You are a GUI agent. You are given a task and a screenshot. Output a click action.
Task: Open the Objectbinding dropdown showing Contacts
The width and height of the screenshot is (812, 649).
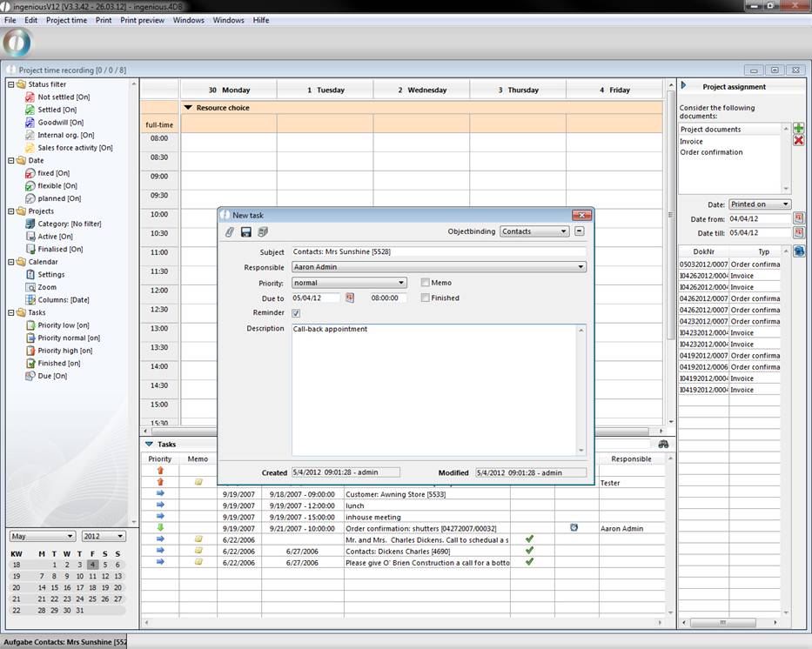point(534,231)
